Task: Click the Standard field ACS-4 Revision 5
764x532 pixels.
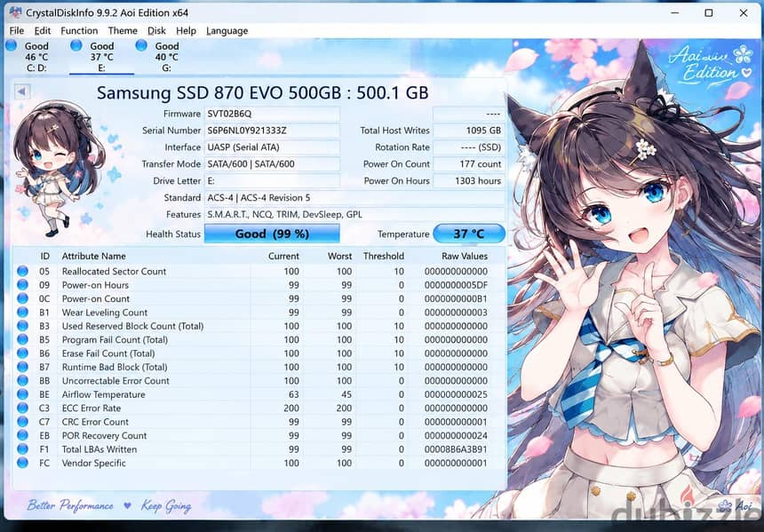Action: click(x=354, y=198)
